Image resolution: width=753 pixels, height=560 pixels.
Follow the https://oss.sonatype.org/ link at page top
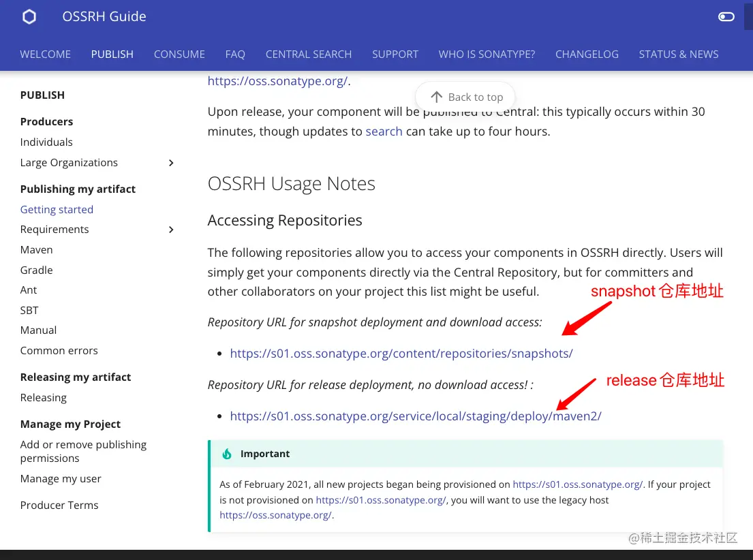(277, 80)
